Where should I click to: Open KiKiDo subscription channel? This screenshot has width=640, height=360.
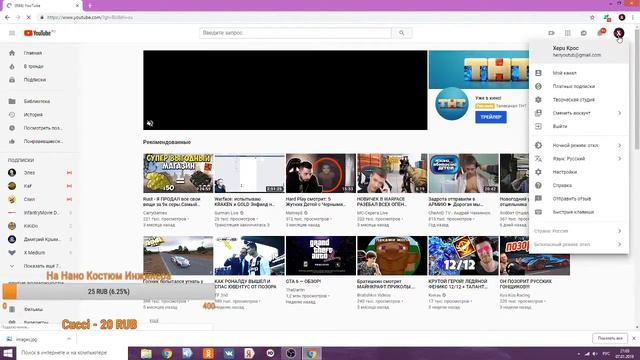[40, 226]
